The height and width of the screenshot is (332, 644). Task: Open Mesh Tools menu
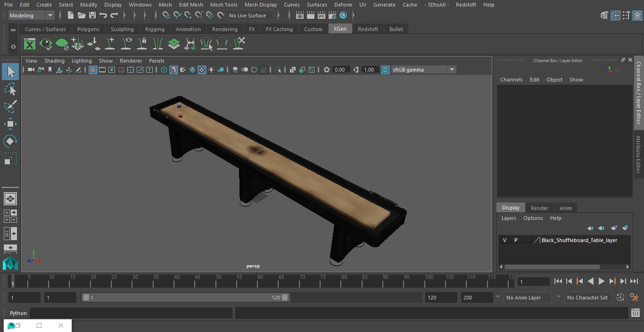pos(223,5)
